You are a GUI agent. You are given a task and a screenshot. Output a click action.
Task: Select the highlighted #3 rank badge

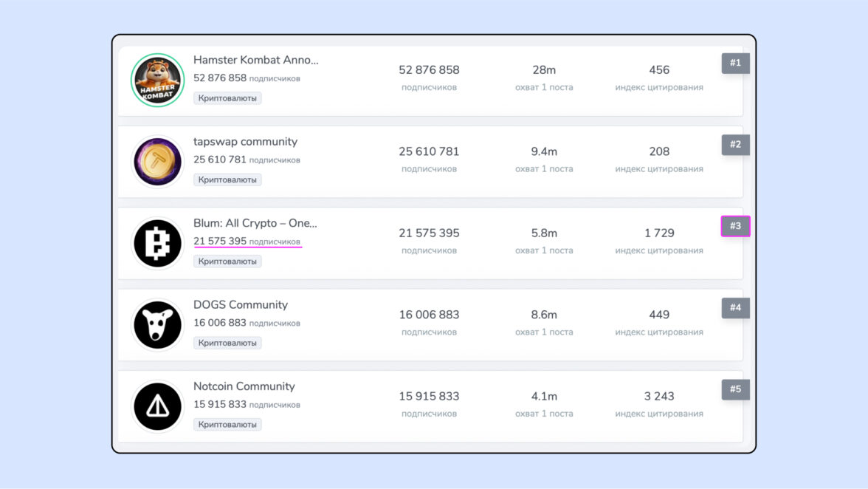coord(735,226)
